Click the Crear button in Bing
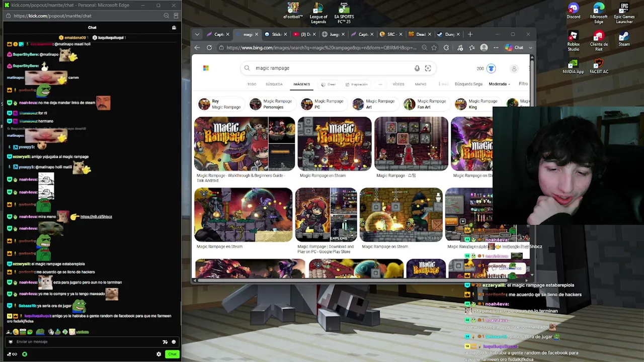This screenshot has height=362, width=644. pyautogui.click(x=329, y=84)
